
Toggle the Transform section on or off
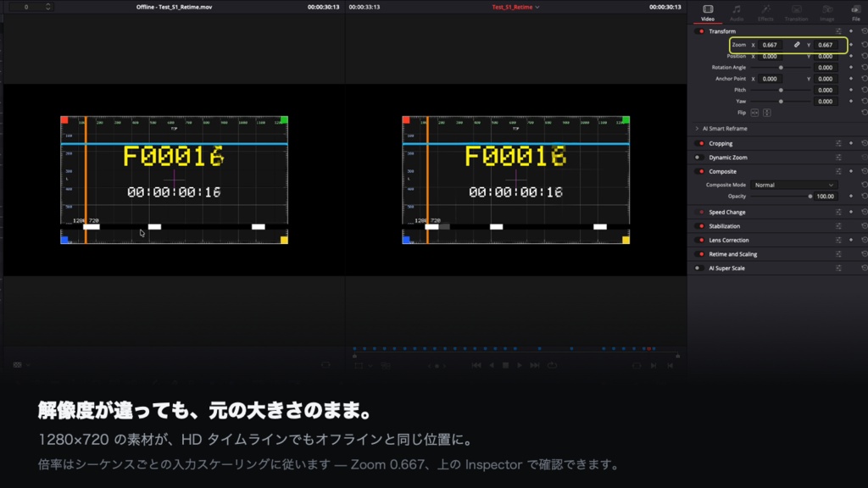(700, 31)
